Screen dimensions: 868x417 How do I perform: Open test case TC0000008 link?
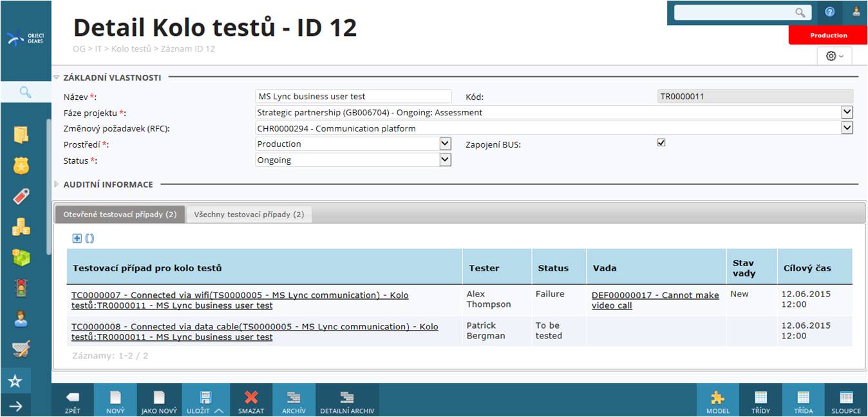coord(254,332)
